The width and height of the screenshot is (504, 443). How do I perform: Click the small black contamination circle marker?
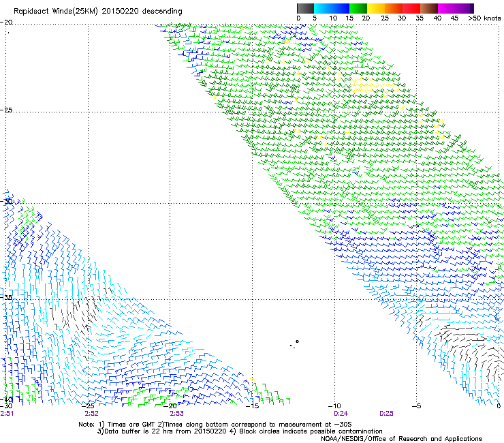[x=298, y=341]
